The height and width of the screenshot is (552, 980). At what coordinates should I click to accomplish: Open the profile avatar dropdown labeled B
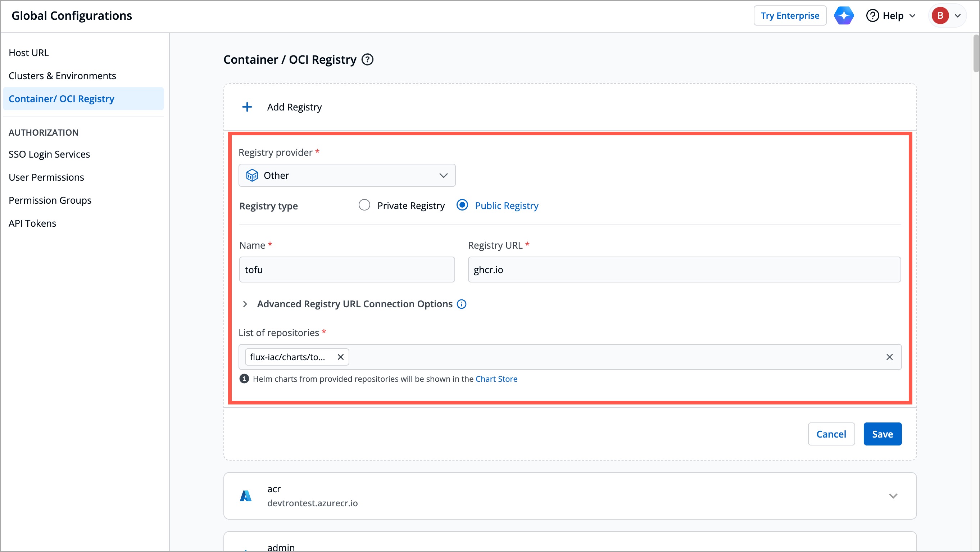coord(947,15)
